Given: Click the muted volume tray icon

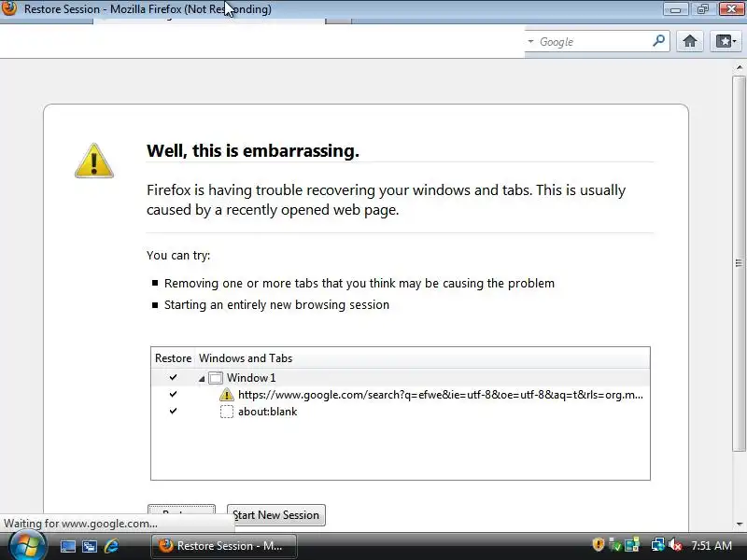Looking at the screenshot, I should 675,545.
